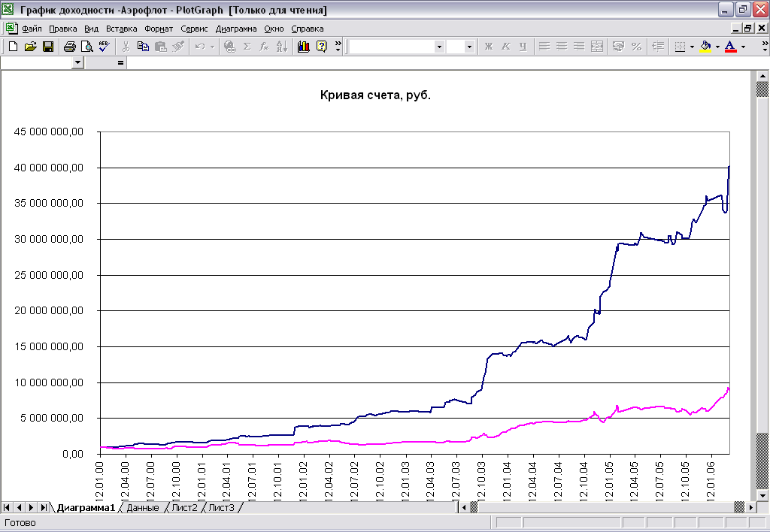
Task: Click the vertical scrollbar up arrow
Action: (762, 76)
